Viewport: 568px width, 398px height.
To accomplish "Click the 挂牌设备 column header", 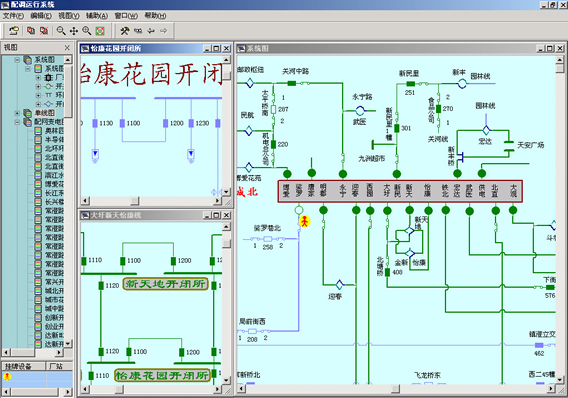I will 23,366.
